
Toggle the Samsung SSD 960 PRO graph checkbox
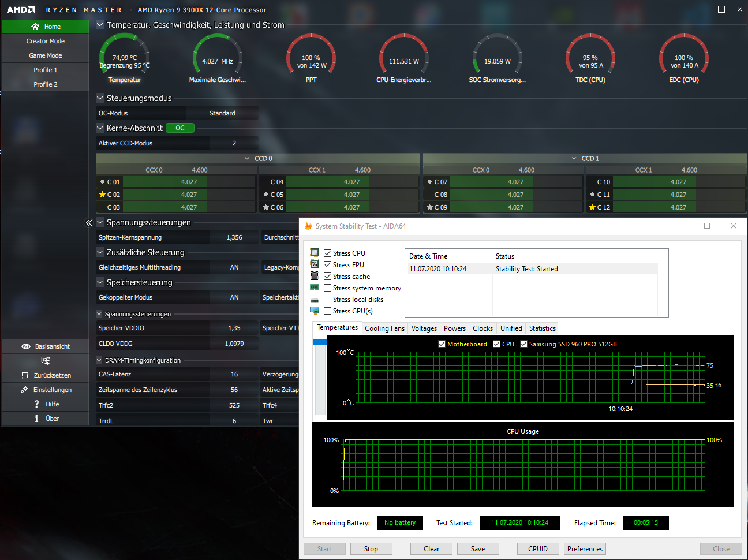524,344
